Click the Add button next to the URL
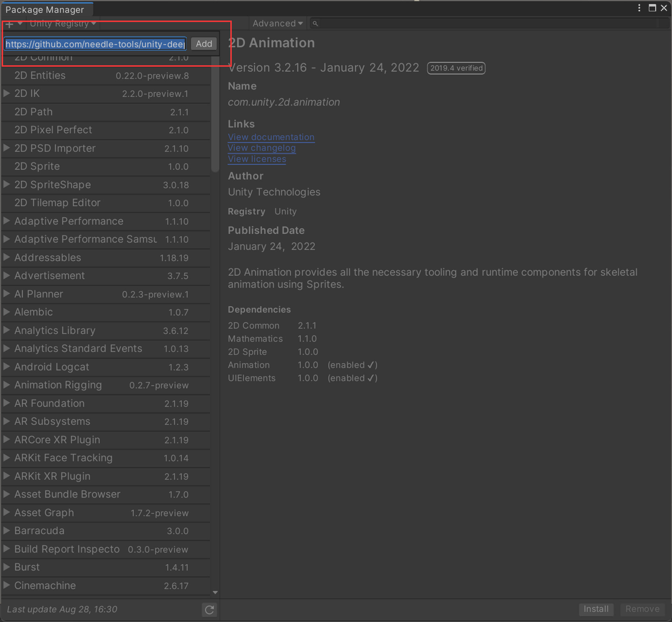The width and height of the screenshot is (672, 622). (203, 43)
